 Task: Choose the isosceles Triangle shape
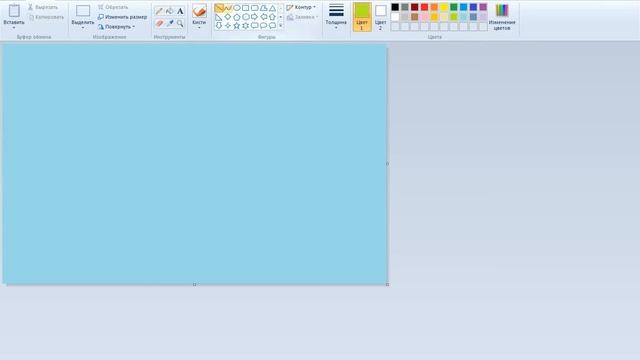click(272, 8)
